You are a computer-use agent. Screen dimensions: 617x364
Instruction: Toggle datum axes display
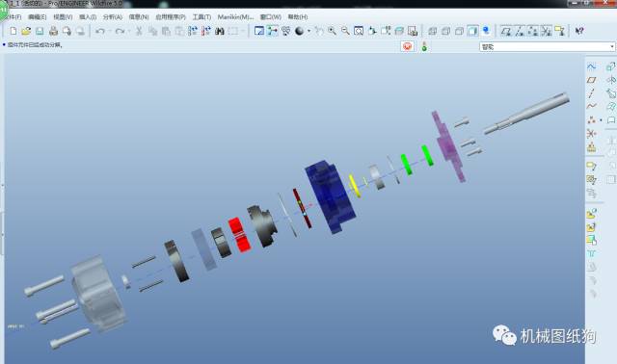(520, 31)
